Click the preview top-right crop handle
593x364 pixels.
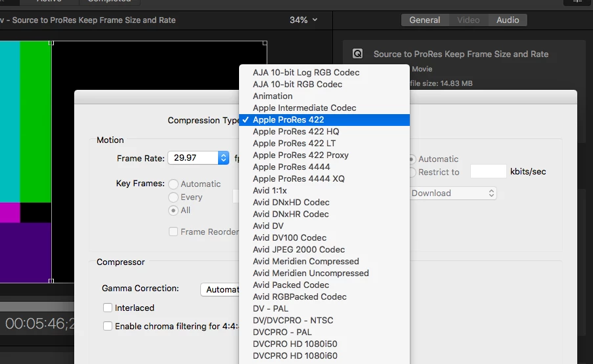coord(265,43)
